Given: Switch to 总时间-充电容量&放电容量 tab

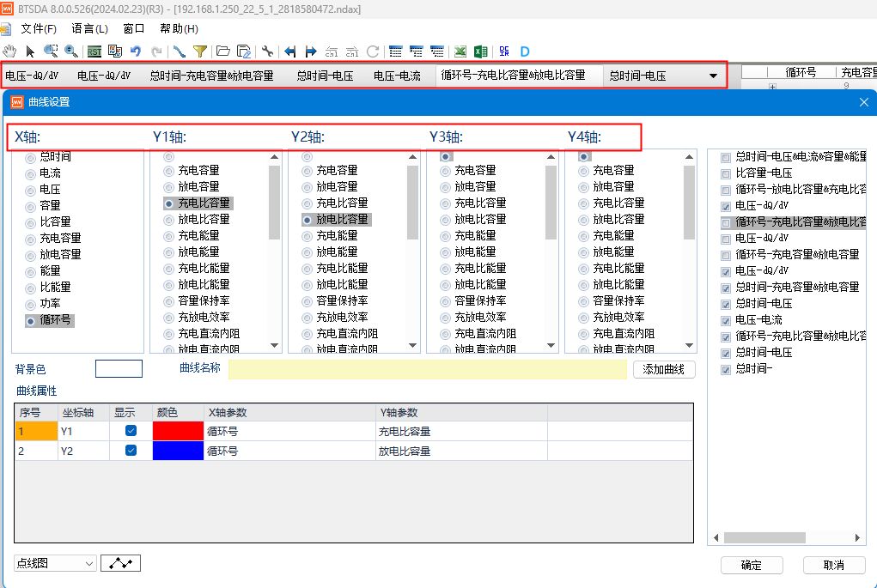Looking at the screenshot, I should tap(211, 76).
